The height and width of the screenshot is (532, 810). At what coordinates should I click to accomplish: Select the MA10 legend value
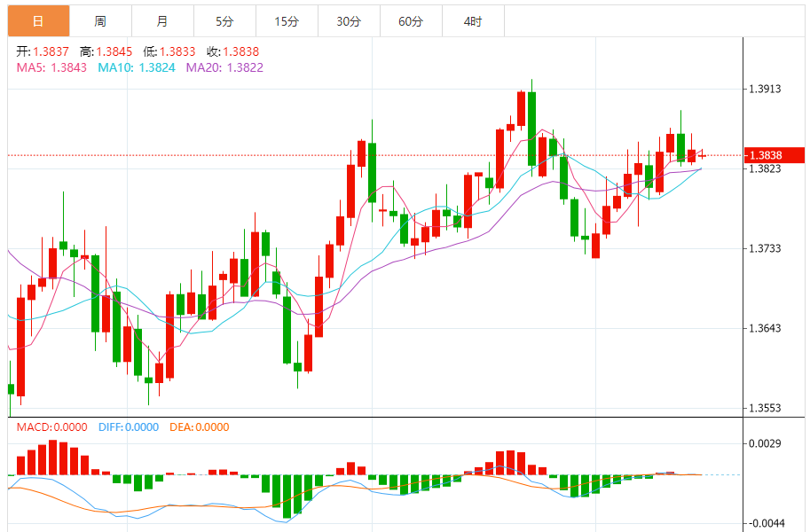tap(137, 67)
